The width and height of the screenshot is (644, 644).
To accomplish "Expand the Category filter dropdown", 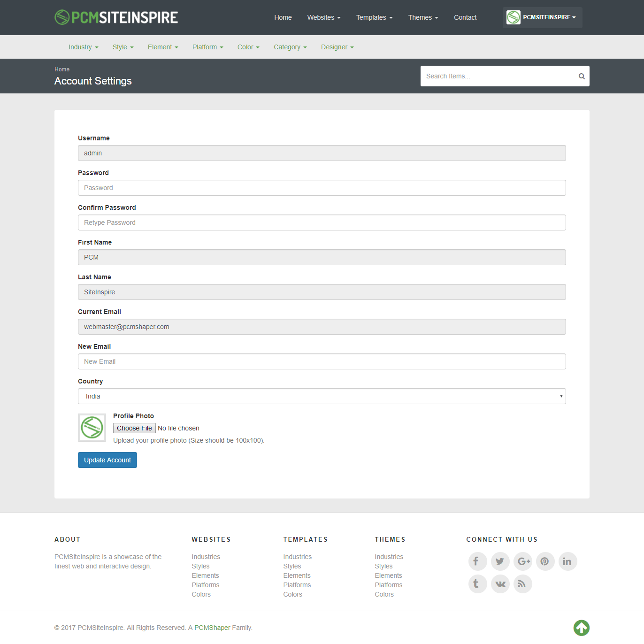I will 290,47.
